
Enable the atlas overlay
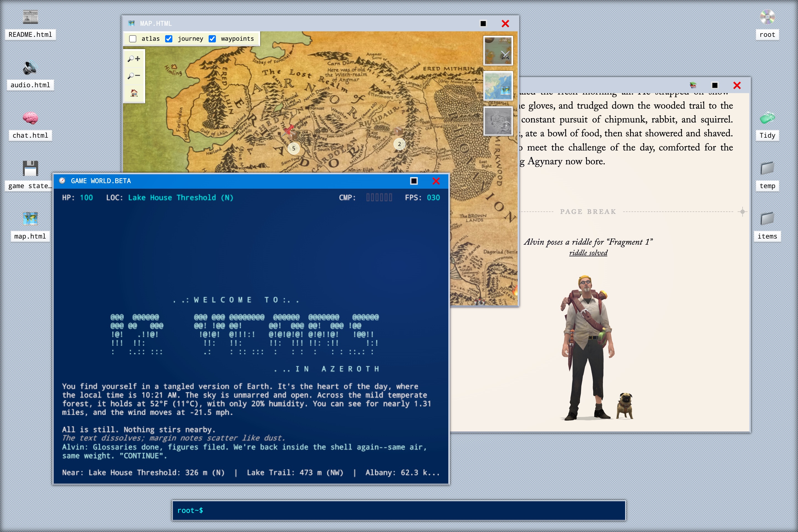[132, 39]
